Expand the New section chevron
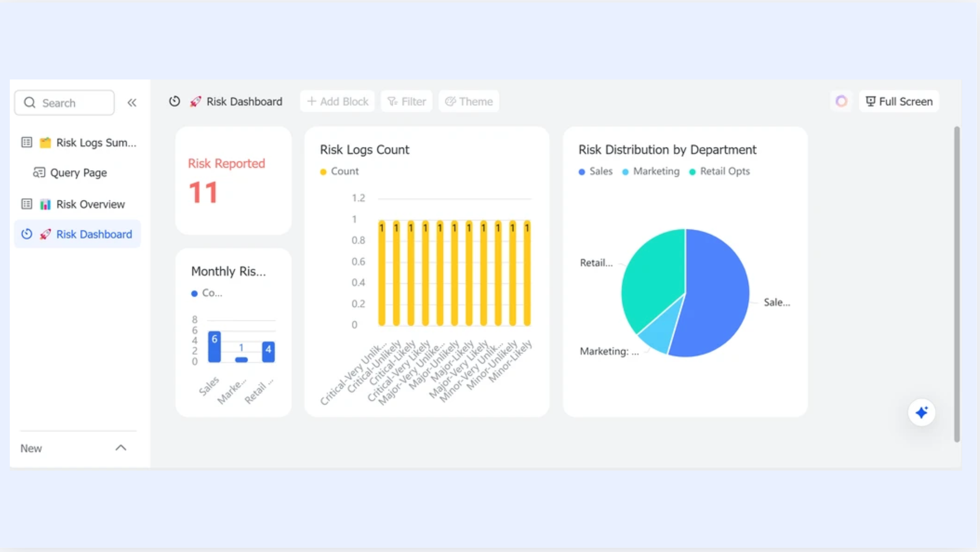Screen dimensions: 980x552 121,448
